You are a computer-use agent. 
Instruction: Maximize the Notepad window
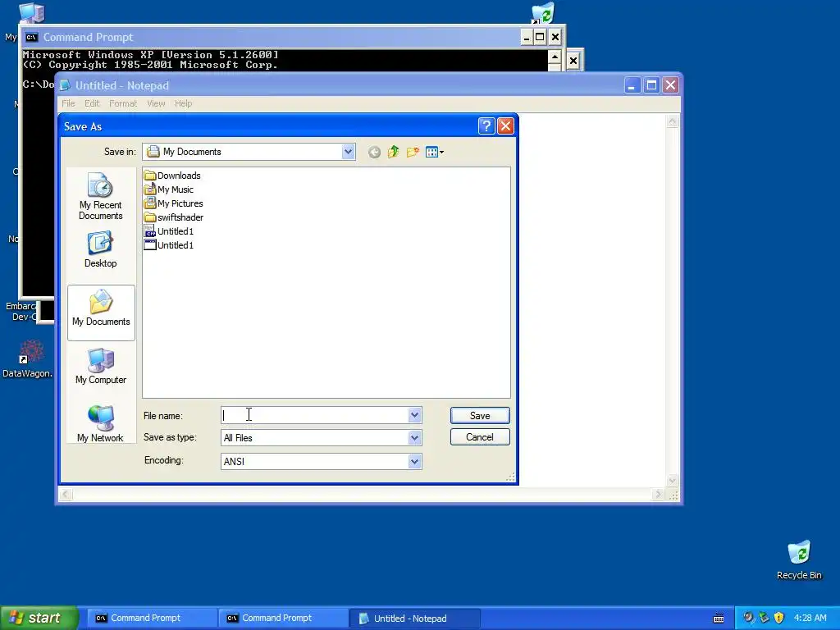[x=651, y=85]
